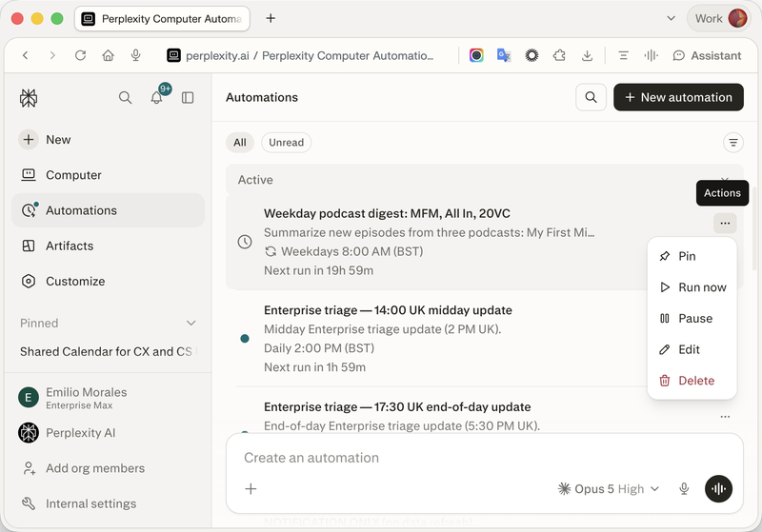Open Computer in the sidebar
Screen dimensions: 762x532
coord(108,175)
